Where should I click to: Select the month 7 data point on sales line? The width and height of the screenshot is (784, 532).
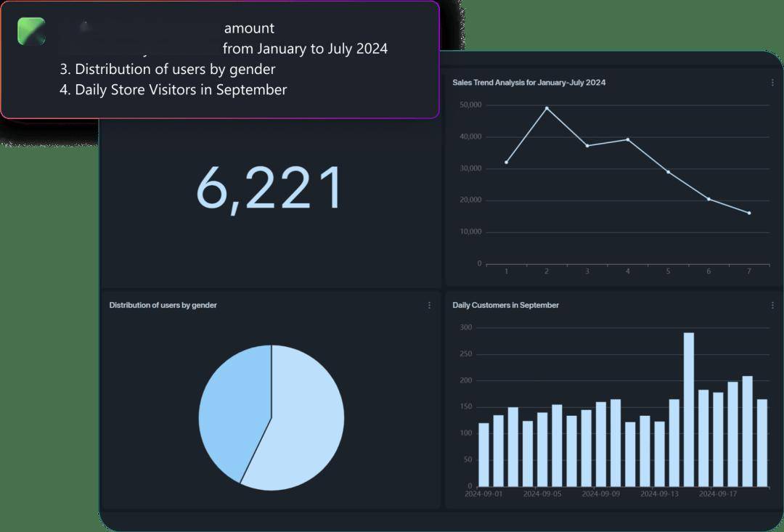point(749,213)
